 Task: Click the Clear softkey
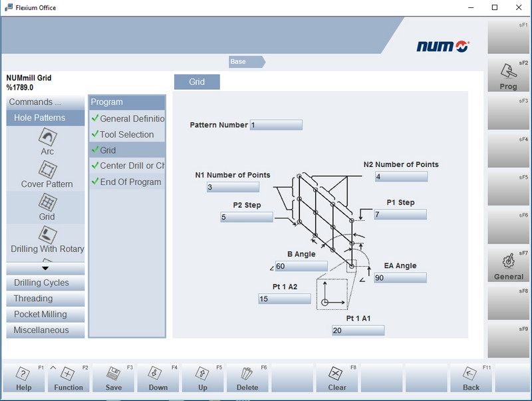point(336,376)
